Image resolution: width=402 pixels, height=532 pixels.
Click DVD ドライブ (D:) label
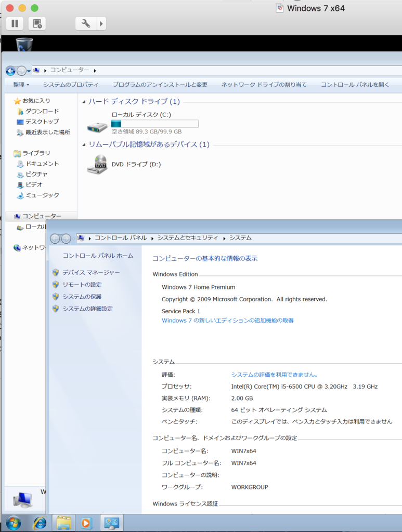(x=136, y=164)
